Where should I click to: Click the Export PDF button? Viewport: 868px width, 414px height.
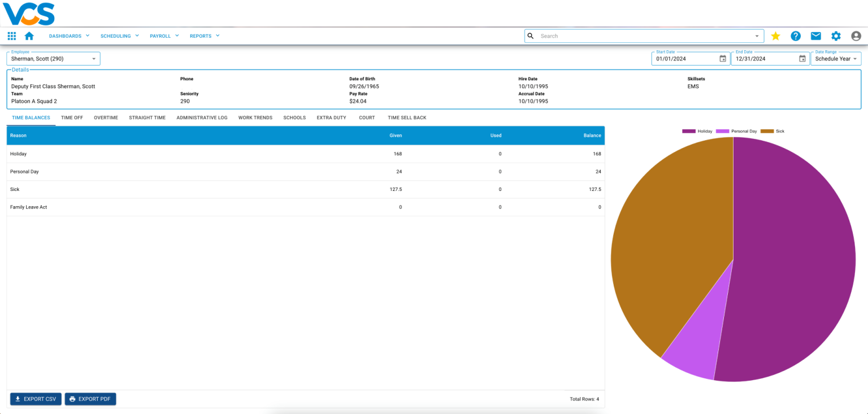tap(90, 399)
